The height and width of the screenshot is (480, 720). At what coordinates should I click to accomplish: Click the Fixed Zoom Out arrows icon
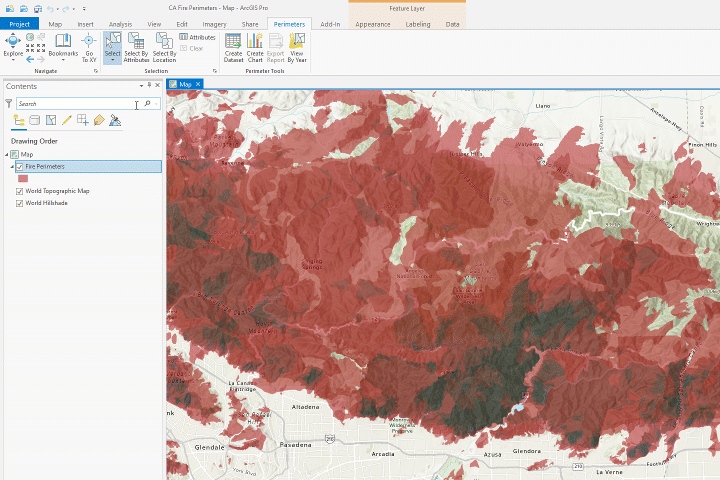pyautogui.click(x=41, y=48)
